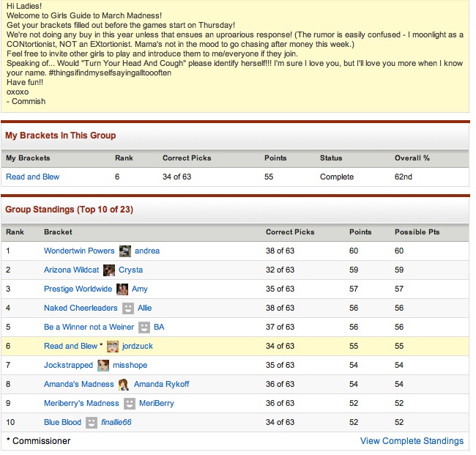The height and width of the screenshot is (455, 476).
Task: Open the Read and Blew bracket in My Brackets
Action: point(32,177)
